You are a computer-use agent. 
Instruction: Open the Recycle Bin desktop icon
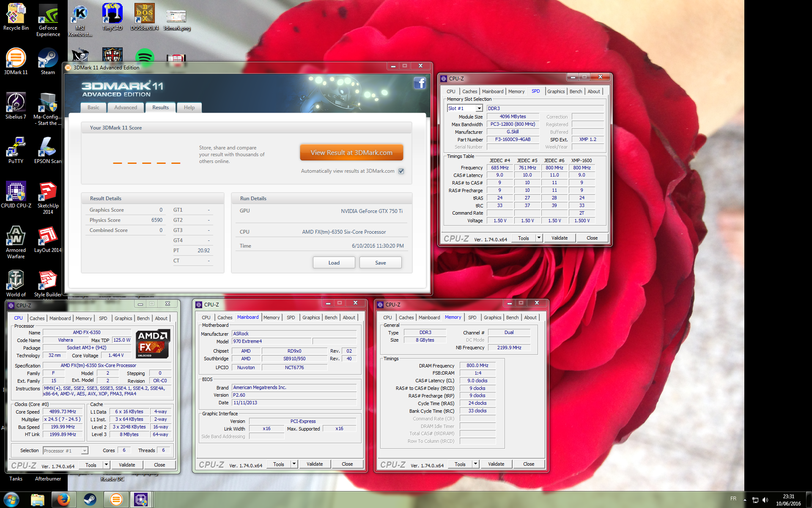[16, 17]
